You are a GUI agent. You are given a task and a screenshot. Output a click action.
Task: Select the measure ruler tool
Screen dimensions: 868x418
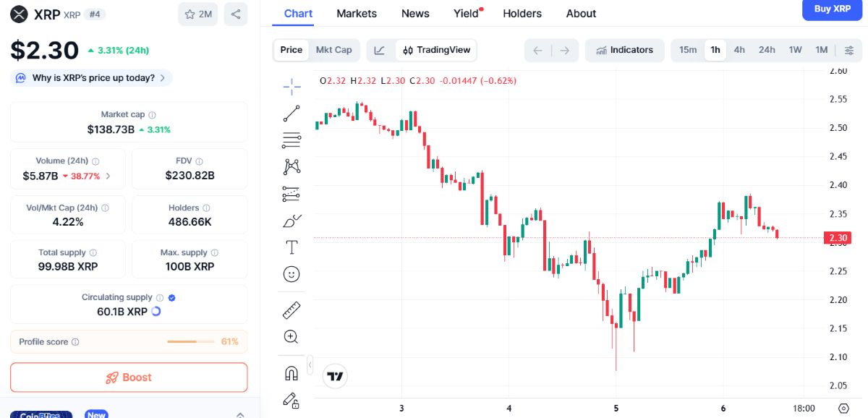292,310
